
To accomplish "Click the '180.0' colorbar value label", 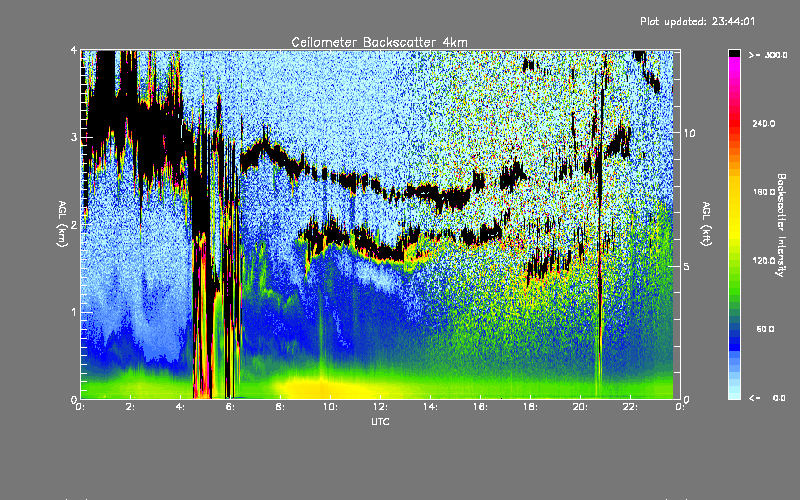I will coord(764,192).
